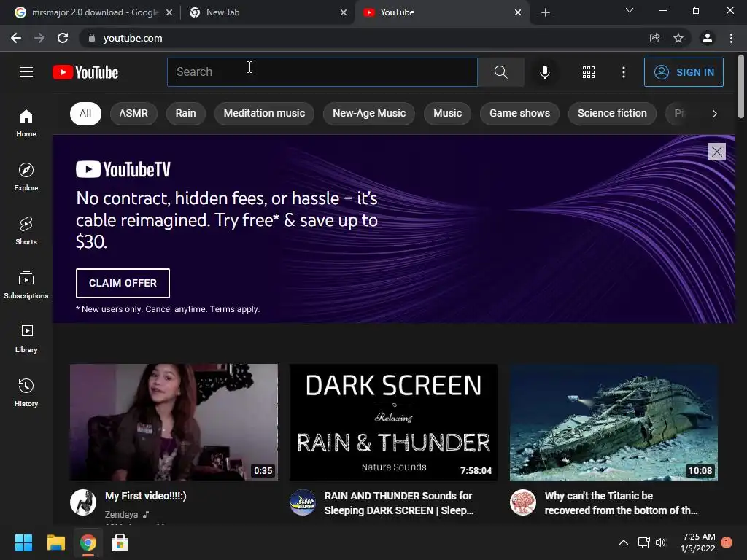This screenshot has height=560, width=747.
Task: Open 'RAIN AND THUNDER Sounds' title link
Action: coord(399,503)
